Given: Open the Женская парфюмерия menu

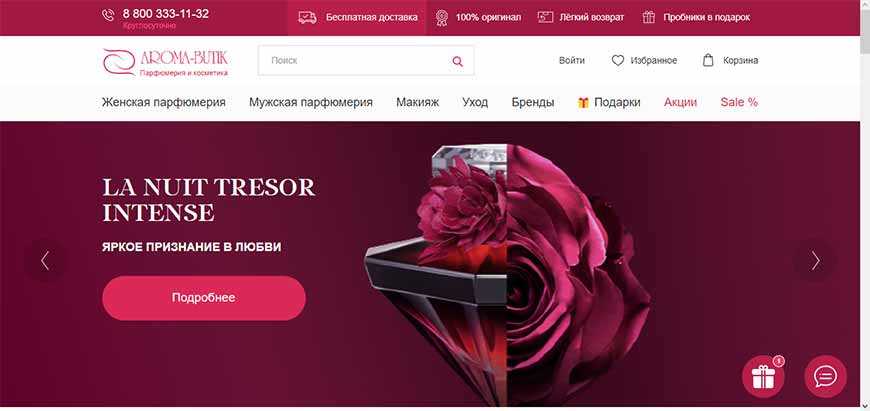Looking at the screenshot, I should tap(164, 103).
